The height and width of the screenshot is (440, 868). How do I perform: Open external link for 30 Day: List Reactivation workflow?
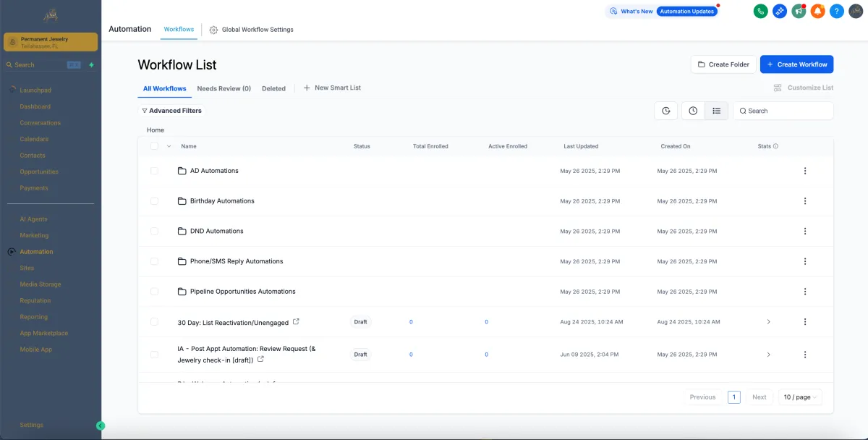296,322
